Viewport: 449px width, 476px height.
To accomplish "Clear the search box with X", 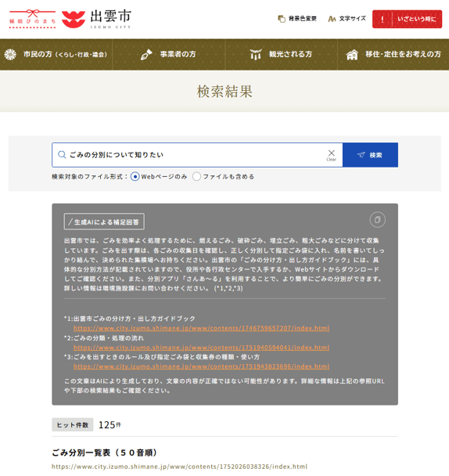I will click(x=332, y=155).
